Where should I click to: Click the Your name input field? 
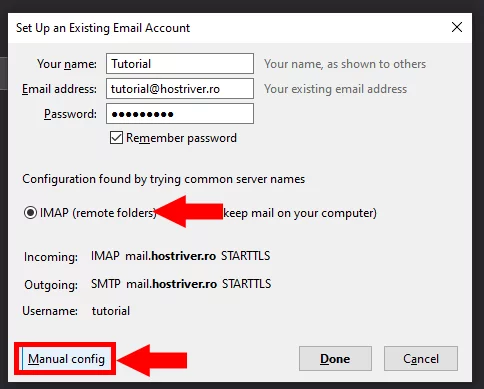pyautogui.click(x=180, y=63)
